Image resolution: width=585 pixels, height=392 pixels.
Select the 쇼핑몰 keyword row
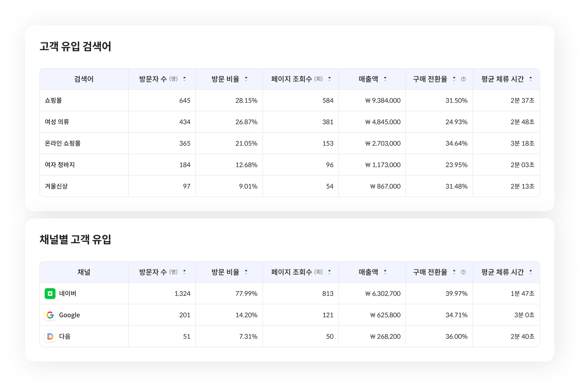click(53, 100)
